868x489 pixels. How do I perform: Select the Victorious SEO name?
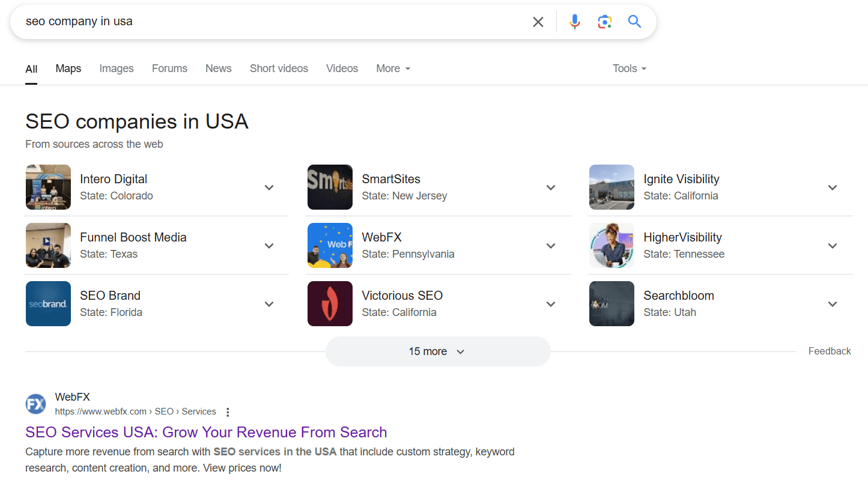click(402, 296)
